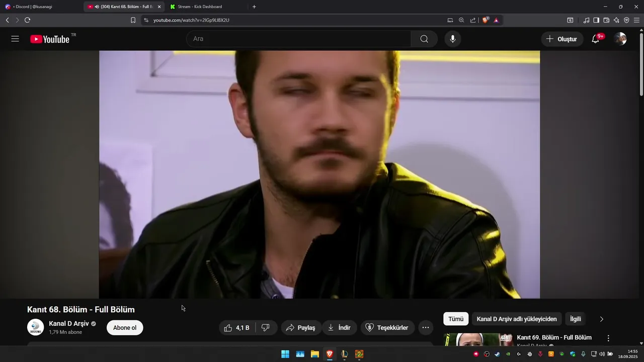This screenshot has height=362, width=644.
Task: Reload the page in browser toolbar
Action: point(27,20)
